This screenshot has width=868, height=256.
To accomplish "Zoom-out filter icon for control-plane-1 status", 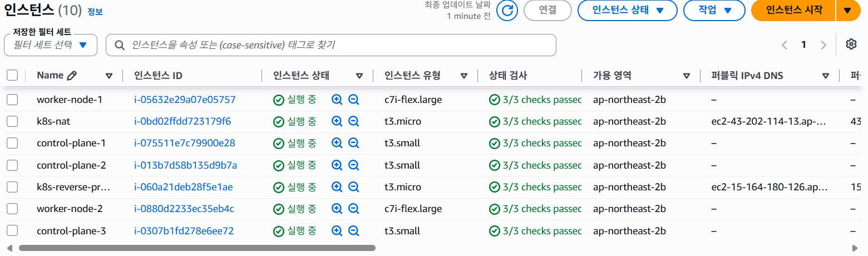I will (x=354, y=143).
